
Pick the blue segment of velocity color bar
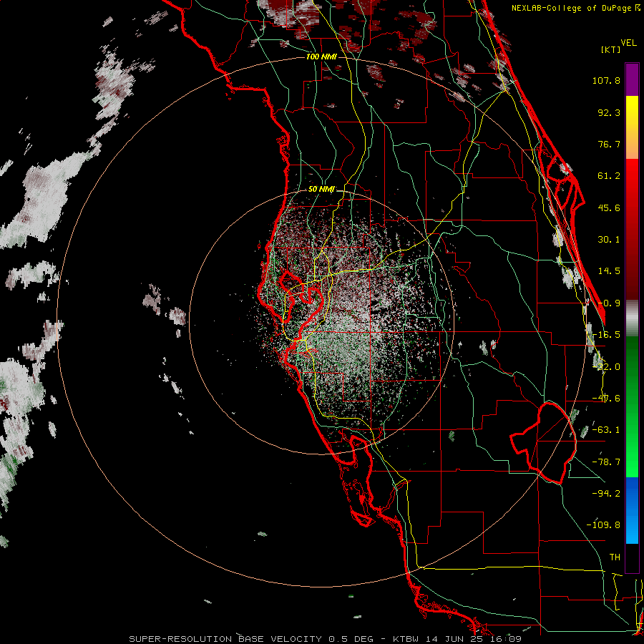(632, 510)
